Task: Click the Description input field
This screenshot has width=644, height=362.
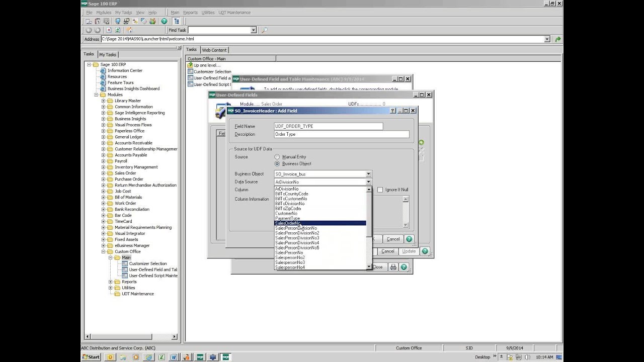Action: pyautogui.click(x=341, y=134)
